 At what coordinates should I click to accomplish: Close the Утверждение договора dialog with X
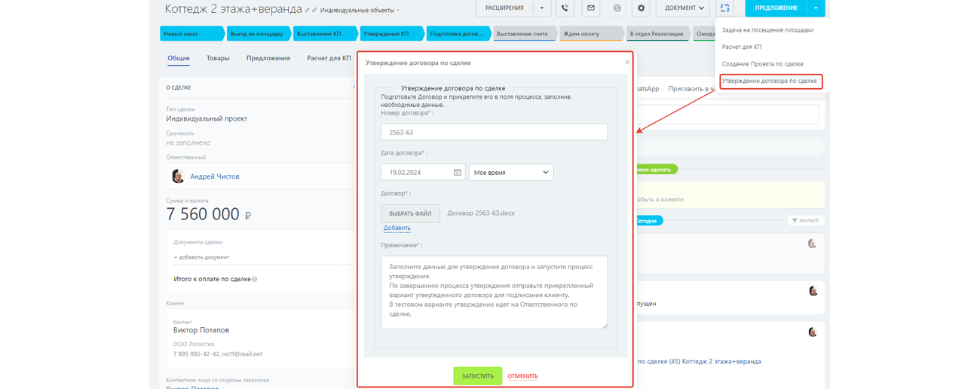pos(627,63)
